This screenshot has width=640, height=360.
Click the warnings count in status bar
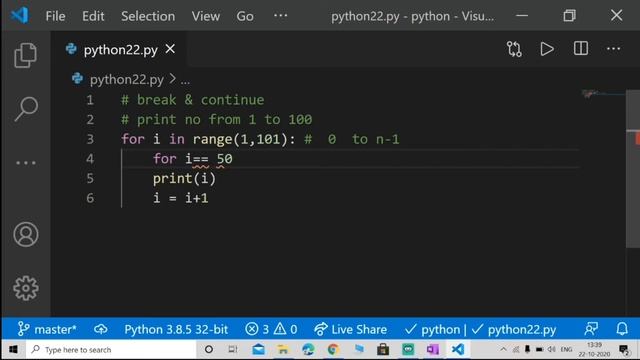click(285, 329)
